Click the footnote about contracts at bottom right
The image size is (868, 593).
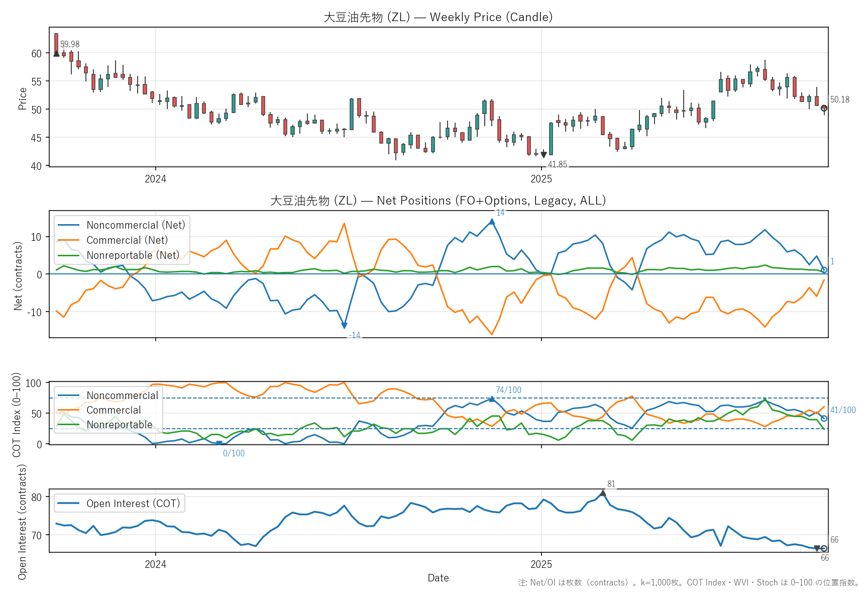[x=689, y=582]
